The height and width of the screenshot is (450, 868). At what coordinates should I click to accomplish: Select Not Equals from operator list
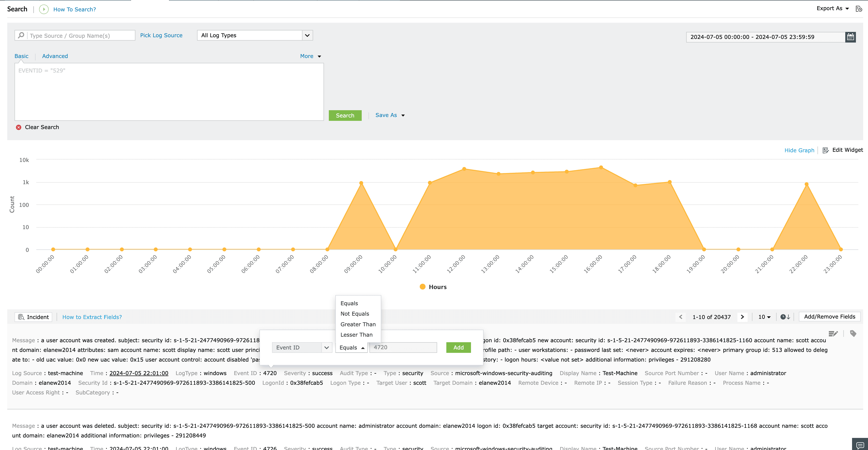tap(354, 314)
